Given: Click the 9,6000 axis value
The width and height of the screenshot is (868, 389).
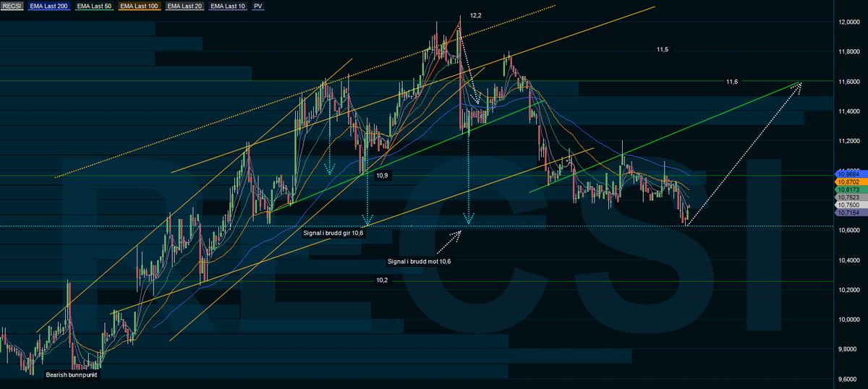Looking at the screenshot, I should click(848, 378).
